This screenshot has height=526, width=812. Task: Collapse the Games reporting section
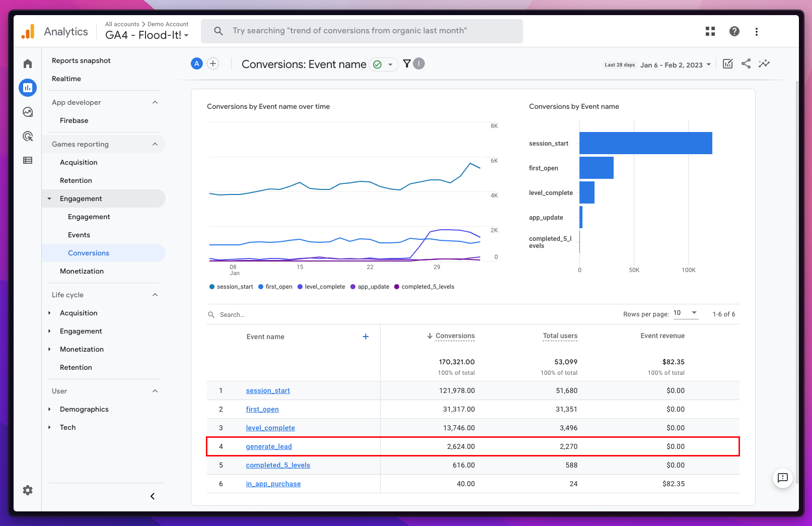pos(155,144)
